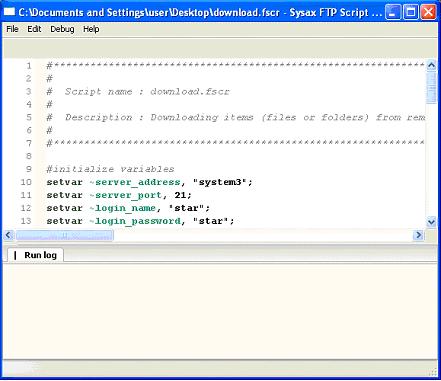Open the Debug menu

point(62,29)
